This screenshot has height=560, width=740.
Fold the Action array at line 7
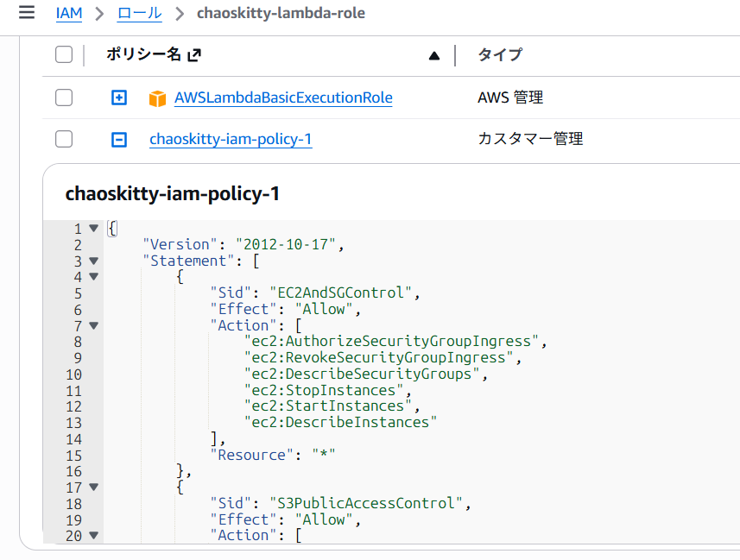(x=94, y=325)
